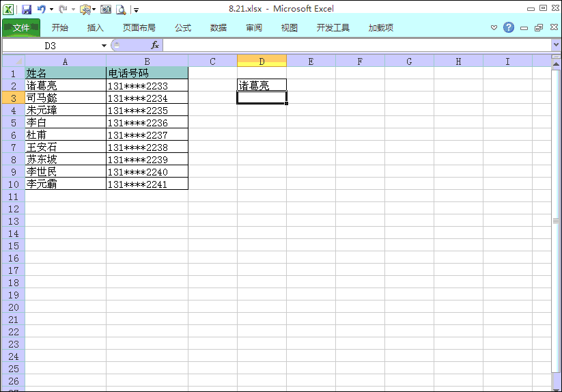Switch to the 公式 tab

[x=183, y=27]
